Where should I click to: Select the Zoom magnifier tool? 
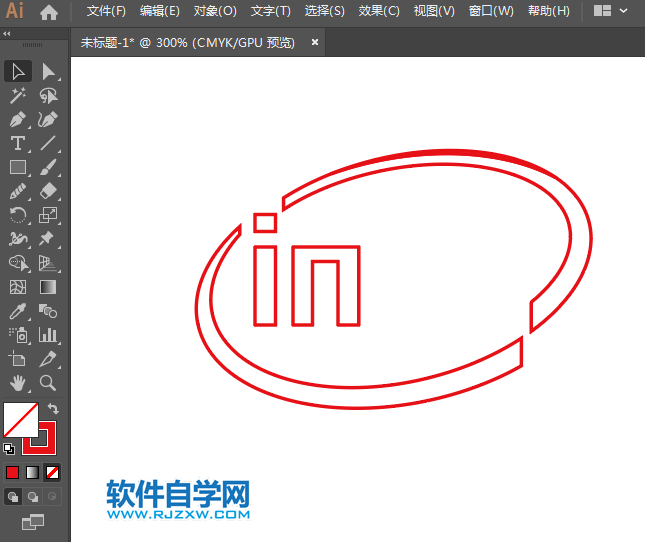pyautogui.click(x=49, y=383)
